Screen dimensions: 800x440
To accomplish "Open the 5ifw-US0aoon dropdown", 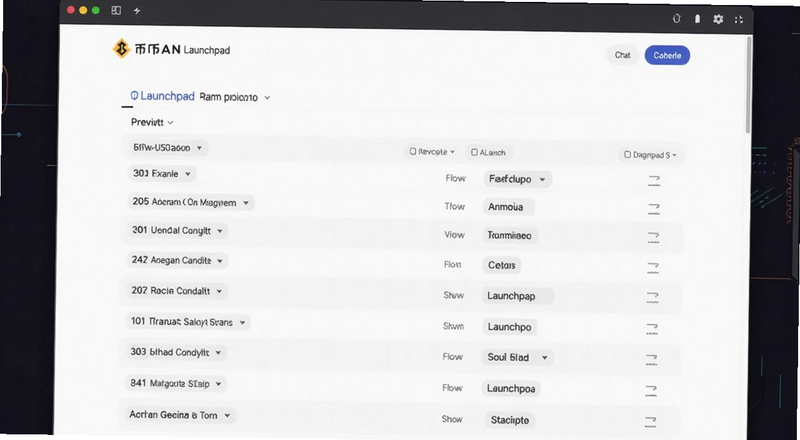I will click(167, 148).
